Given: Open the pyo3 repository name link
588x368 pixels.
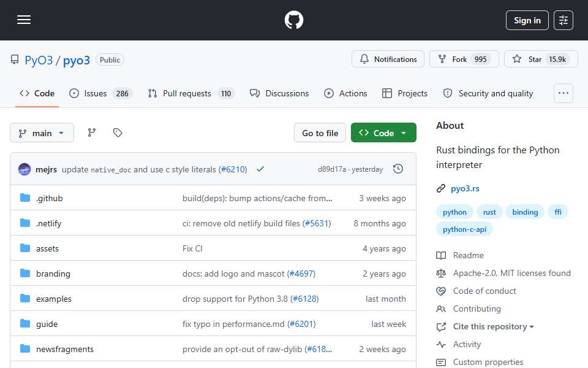Looking at the screenshot, I should pyautogui.click(x=77, y=60).
